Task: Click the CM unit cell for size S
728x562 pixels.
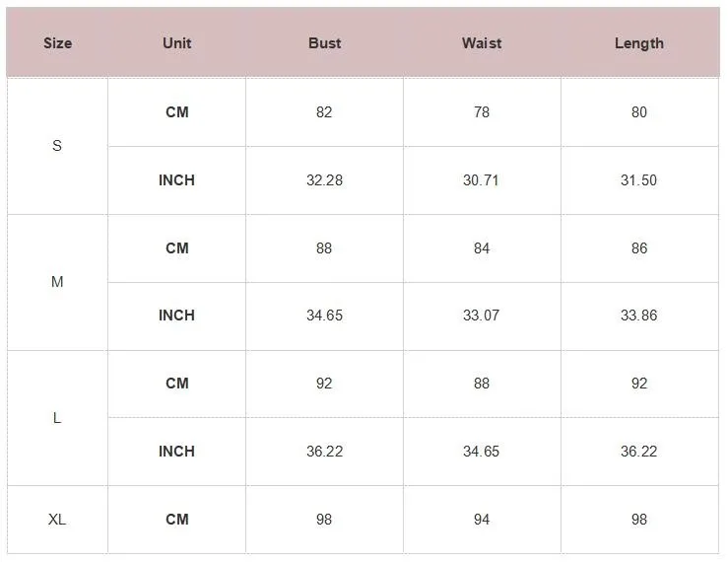Action: [x=177, y=112]
